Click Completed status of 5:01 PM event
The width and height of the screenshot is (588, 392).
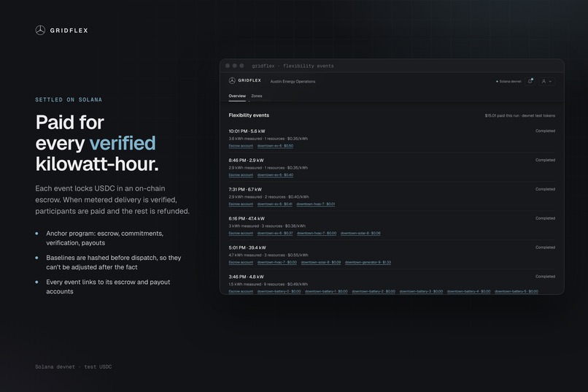tap(545, 247)
